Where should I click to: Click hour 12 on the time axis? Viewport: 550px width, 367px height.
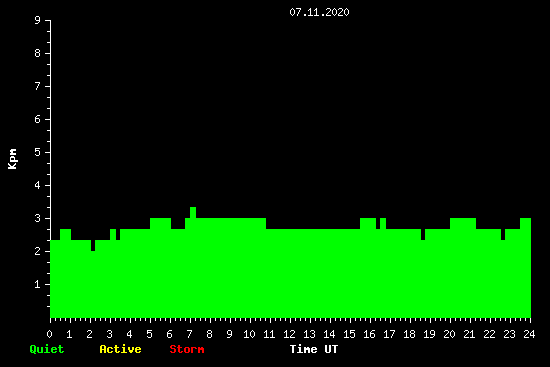(x=289, y=334)
